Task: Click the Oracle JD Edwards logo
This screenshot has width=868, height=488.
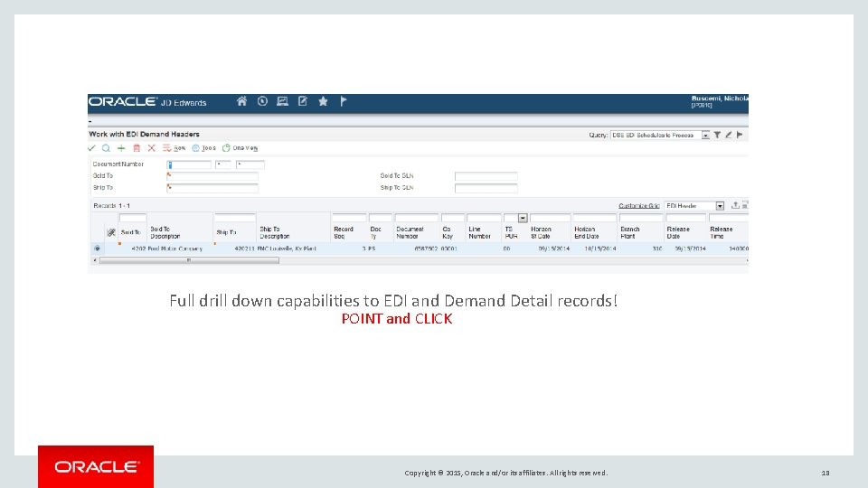Action: pyautogui.click(x=147, y=102)
